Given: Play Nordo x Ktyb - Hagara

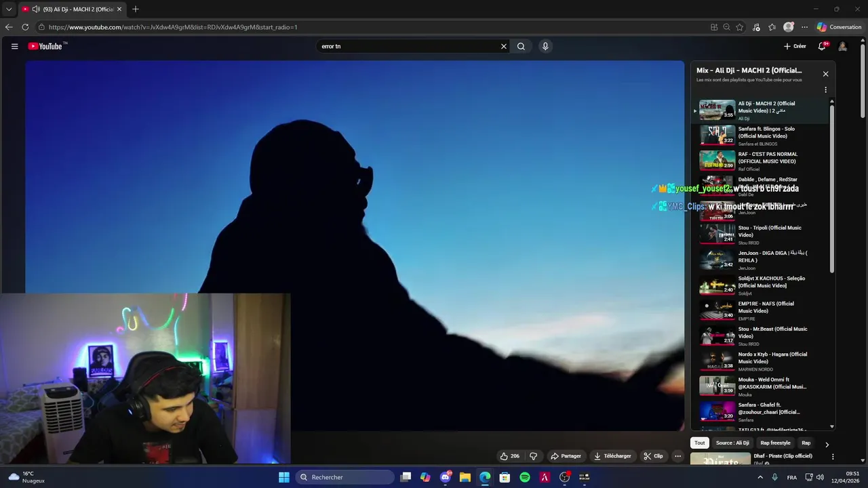Looking at the screenshot, I should click(759, 361).
